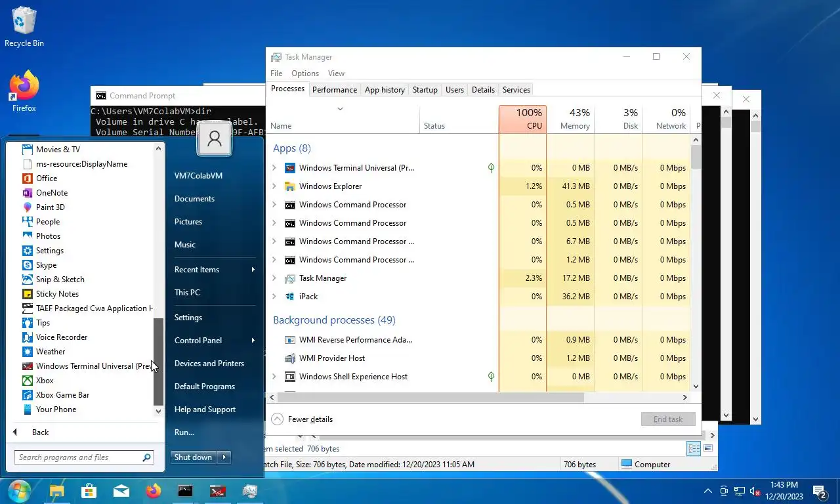Screen dimensions: 840x504
Task: Open the Shut down options arrow
Action: [x=224, y=457]
